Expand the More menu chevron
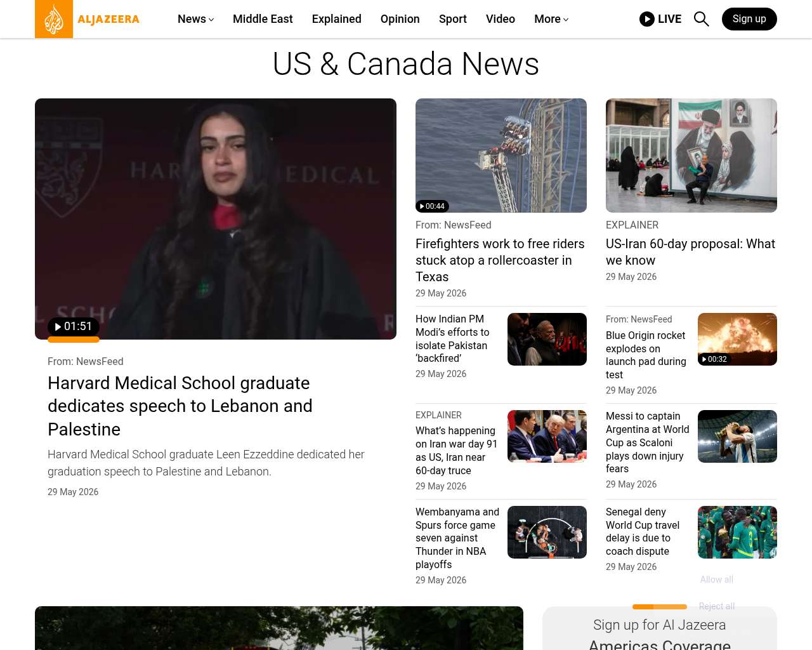The image size is (812, 650). (x=566, y=20)
